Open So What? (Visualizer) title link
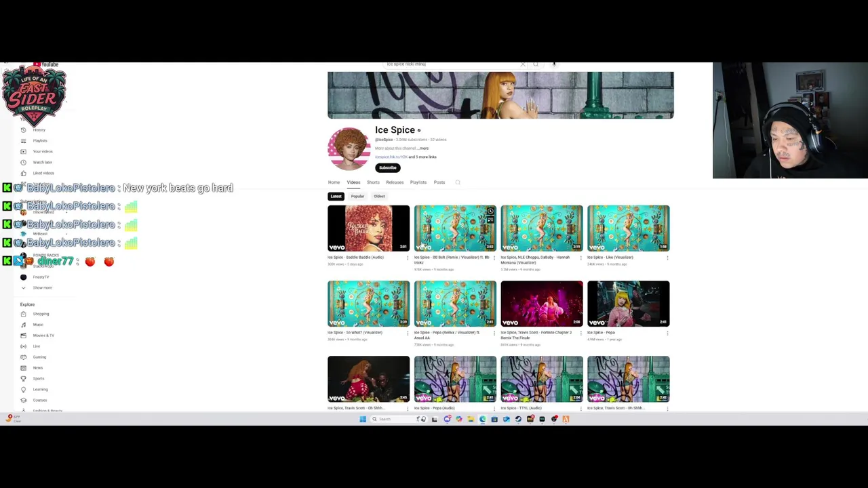This screenshot has height=488, width=868. (355, 333)
